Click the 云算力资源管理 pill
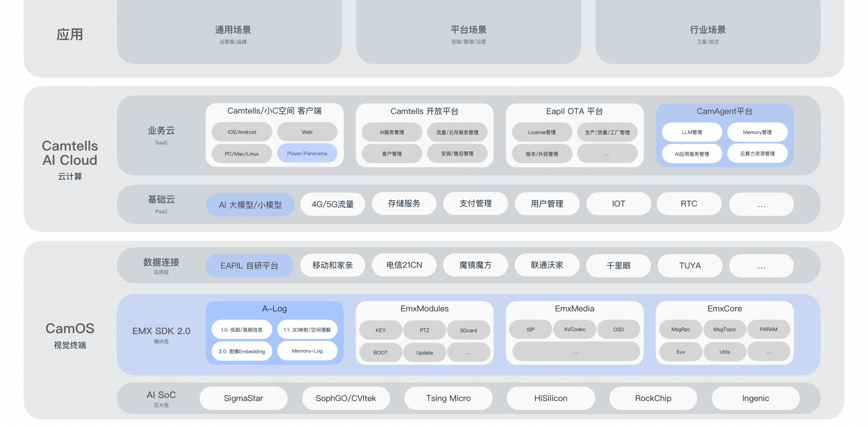The image size is (868, 427). tap(757, 154)
